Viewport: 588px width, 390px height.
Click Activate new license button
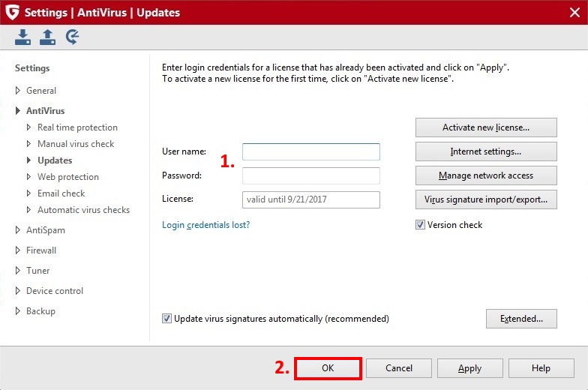(486, 127)
